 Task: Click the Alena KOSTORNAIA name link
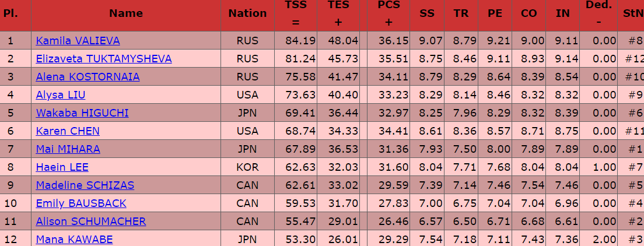pos(87,77)
